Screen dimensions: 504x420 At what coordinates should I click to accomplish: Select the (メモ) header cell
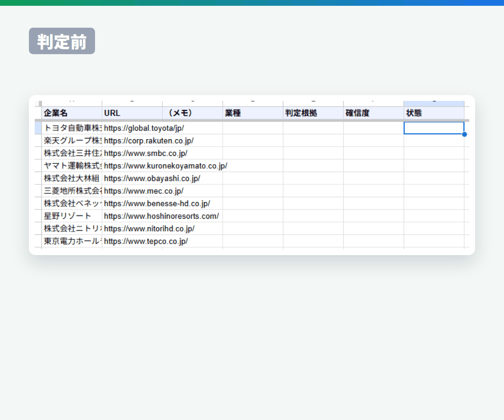pos(193,113)
